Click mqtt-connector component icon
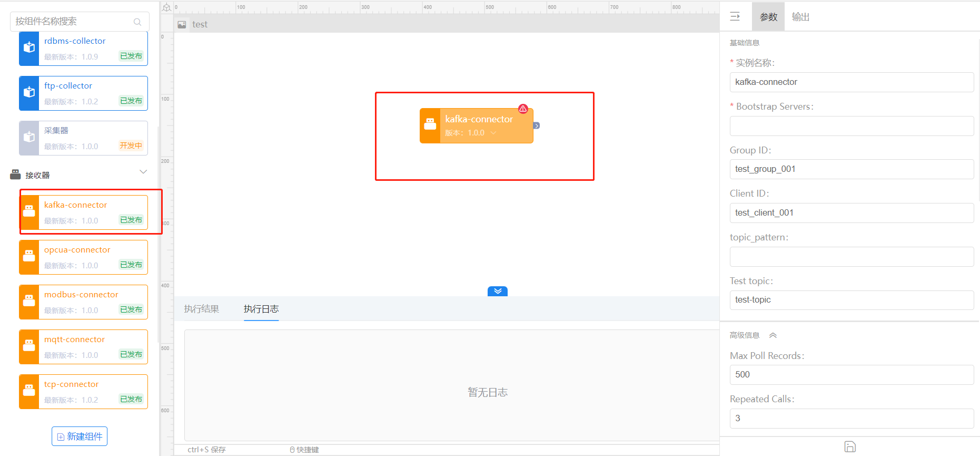 [x=29, y=346]
